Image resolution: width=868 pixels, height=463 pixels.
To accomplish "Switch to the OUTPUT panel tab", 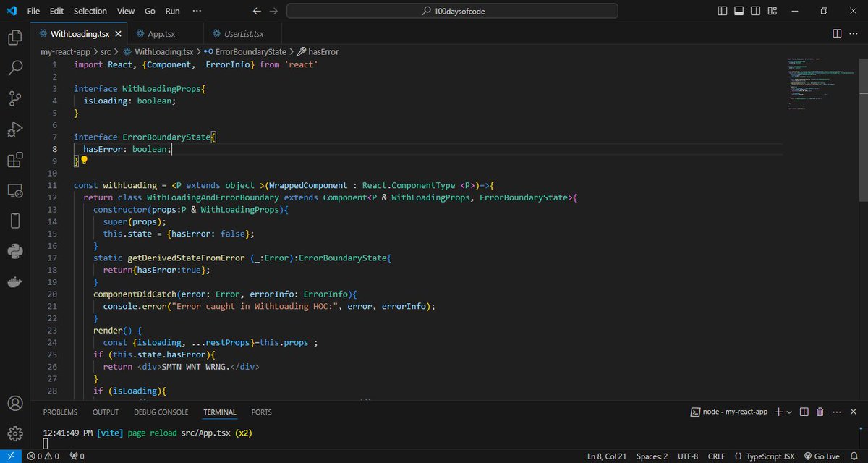I will 106,412.
